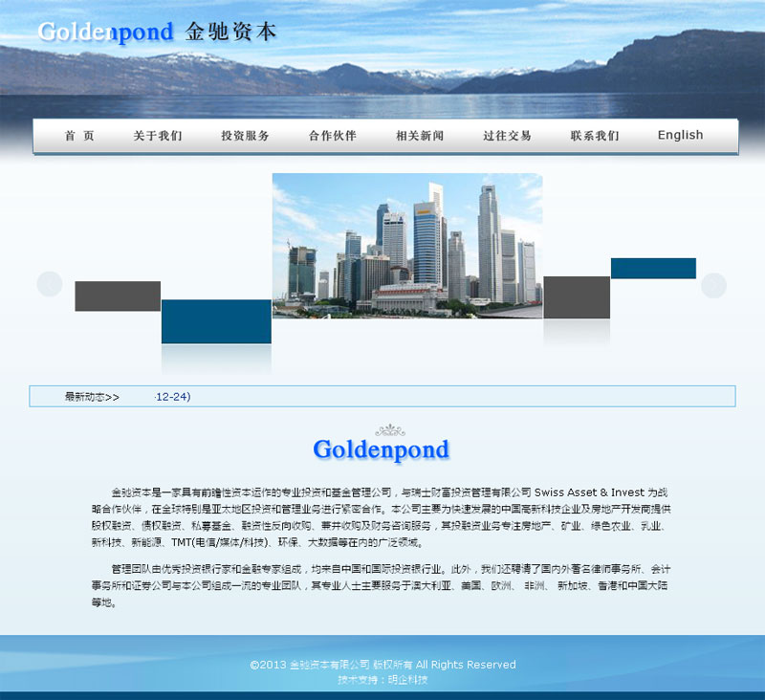Screen dimensions: 765x700
Task: Open the 明企科技 tech support footer link
Action: 407,680
